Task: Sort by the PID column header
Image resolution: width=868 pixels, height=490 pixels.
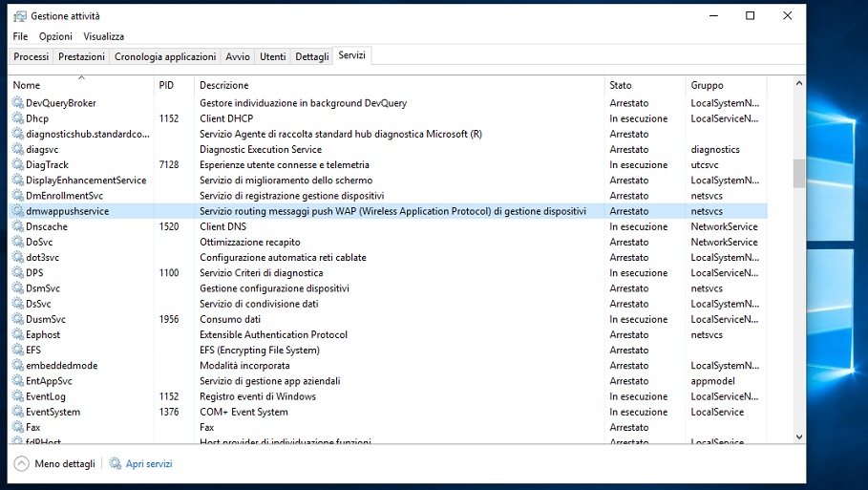Action: 174,85
